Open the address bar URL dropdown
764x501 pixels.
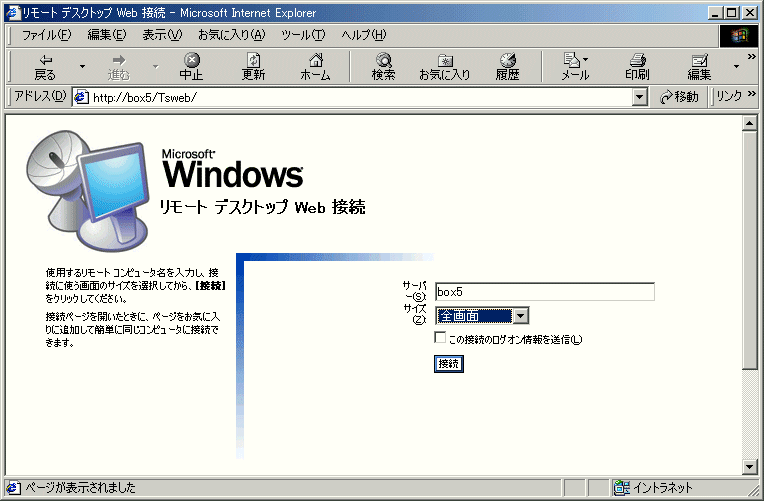[x=640, y=97]
